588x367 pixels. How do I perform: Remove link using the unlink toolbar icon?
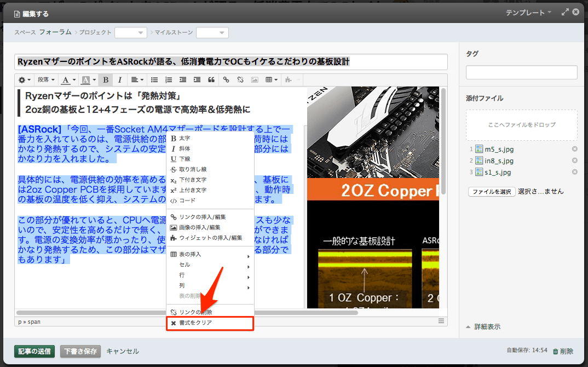[240, 80]
